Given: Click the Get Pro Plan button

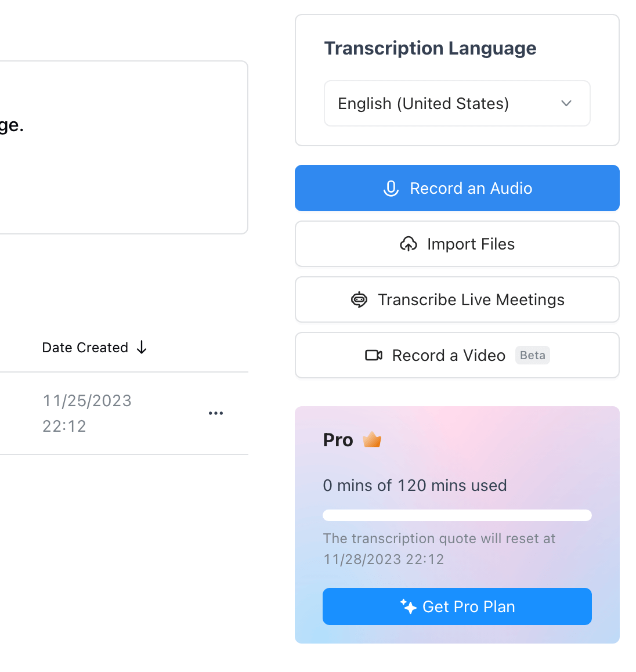Looking at the screenshot, I should [x=457, y=606].
